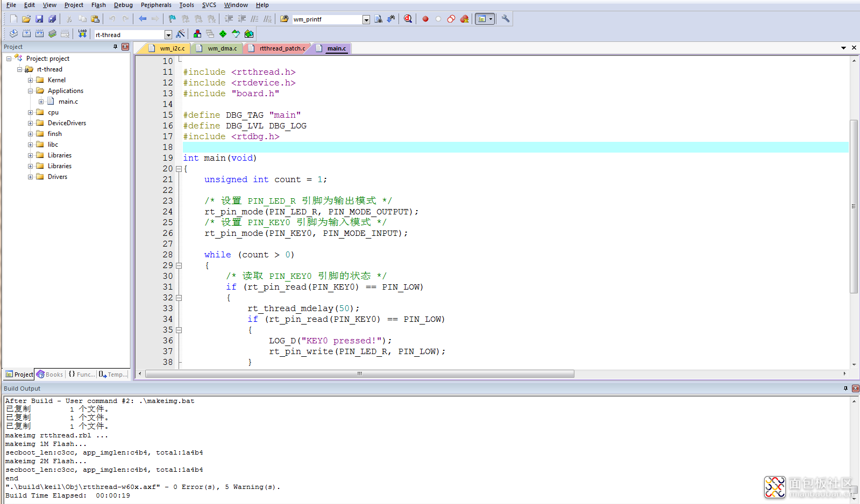Collapse code block at line 20

(179, 169)
